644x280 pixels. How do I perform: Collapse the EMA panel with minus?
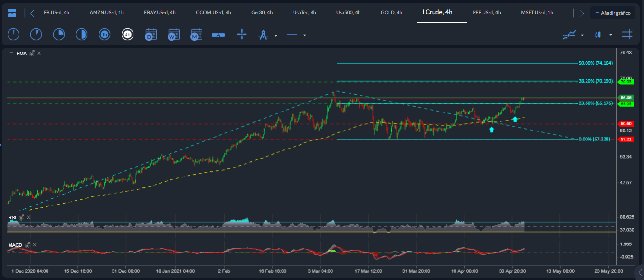pos(11,53)
